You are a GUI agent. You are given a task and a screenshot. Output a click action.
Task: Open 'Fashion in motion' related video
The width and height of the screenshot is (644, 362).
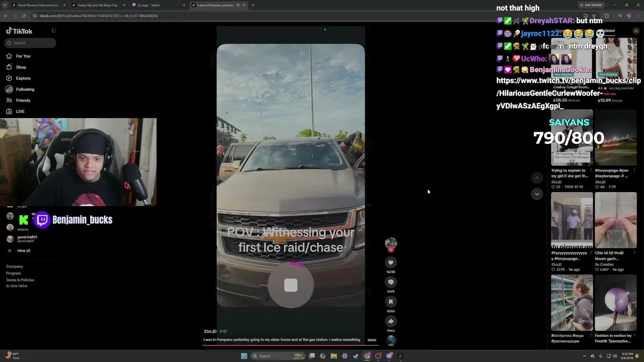(615, 303)
